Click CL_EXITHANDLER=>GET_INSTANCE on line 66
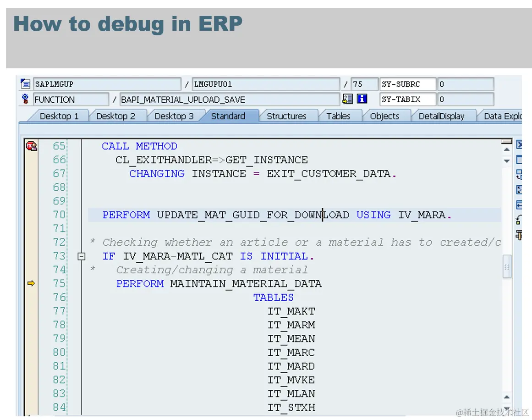Image resolution: width=532 pixels, height=420 pixels. pos(211,160)
